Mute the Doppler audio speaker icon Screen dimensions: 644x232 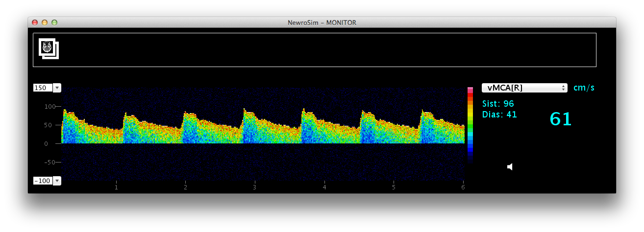(x=510, y=167)
